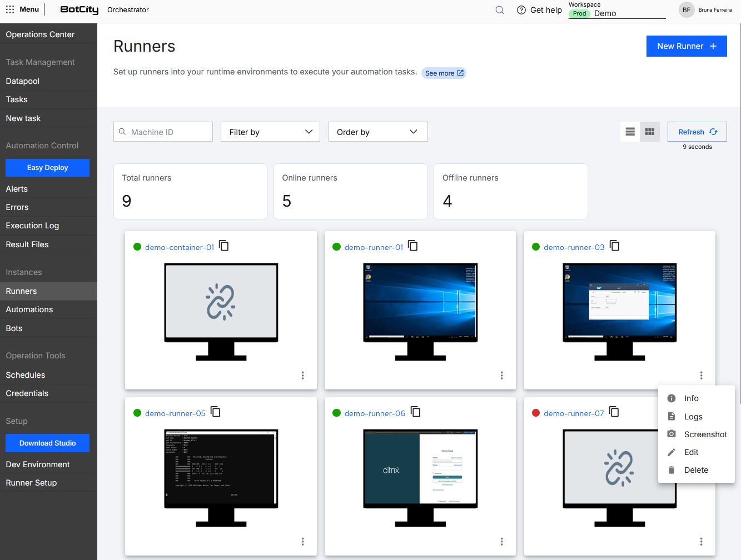
Task: Open three-dot menu on demo-runner-03 card
Action: pos(702,376)
